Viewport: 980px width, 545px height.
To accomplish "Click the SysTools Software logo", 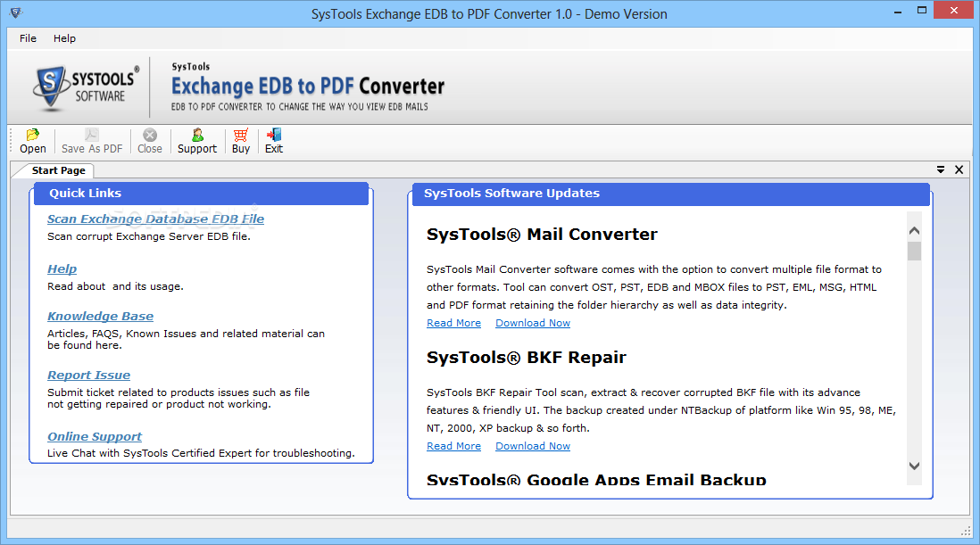I will click(87, 88).
